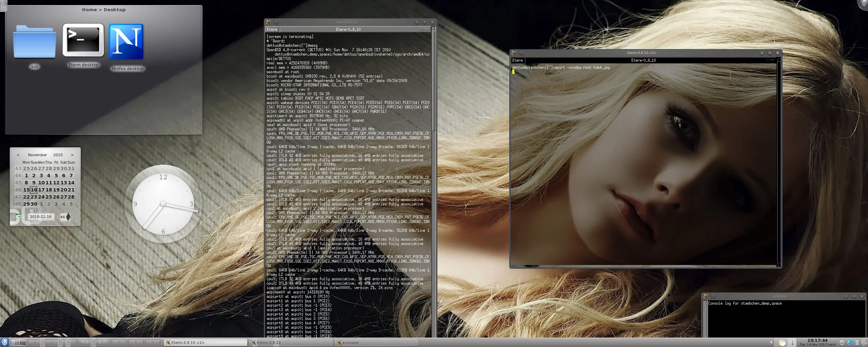Click the date field showing 2010-11-16
The image size is (868, 347).
click(x=41, y=217)
